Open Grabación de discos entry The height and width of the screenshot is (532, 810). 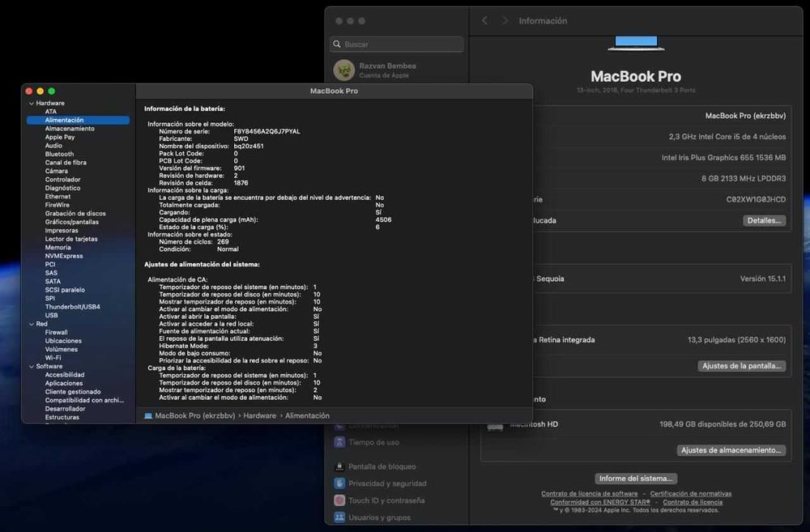(75, 213)
